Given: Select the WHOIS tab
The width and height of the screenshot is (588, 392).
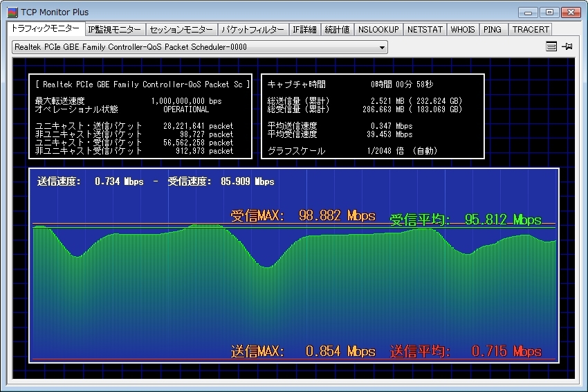Looking at the screenshot, I should (463, 29).
